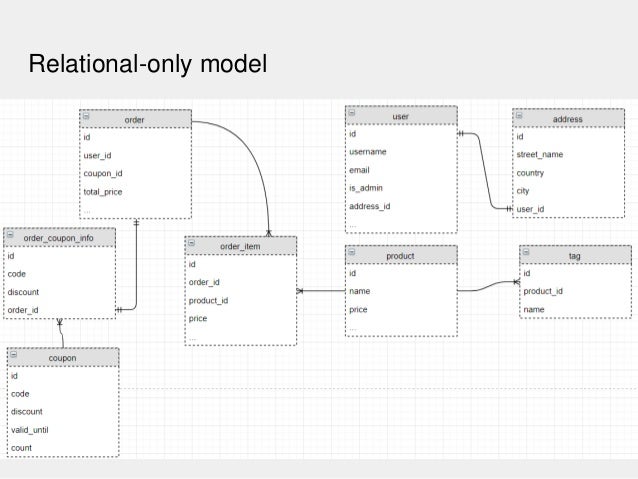Select price field in order_item table
The image size is (638, 479).
tap(241, 318)
